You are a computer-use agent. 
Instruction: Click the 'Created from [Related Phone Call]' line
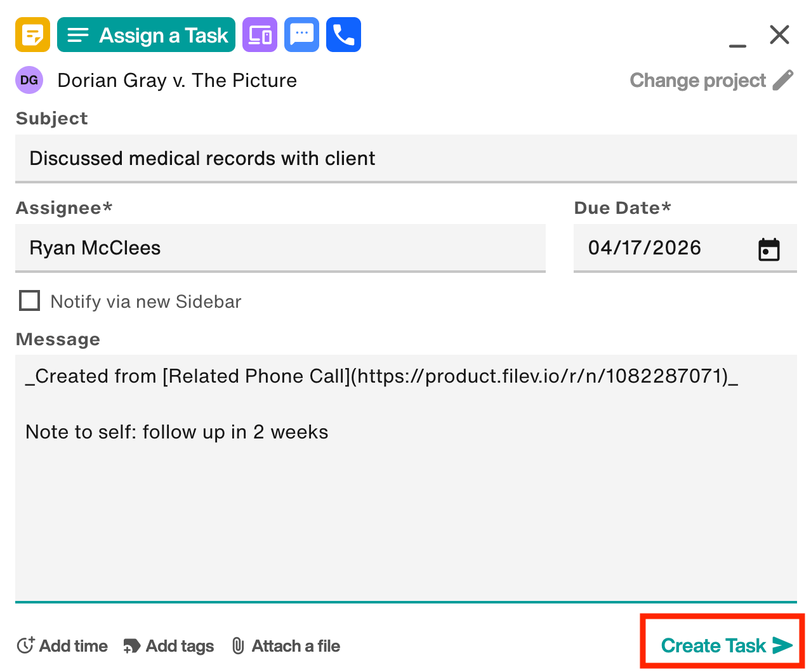point(382,376)
